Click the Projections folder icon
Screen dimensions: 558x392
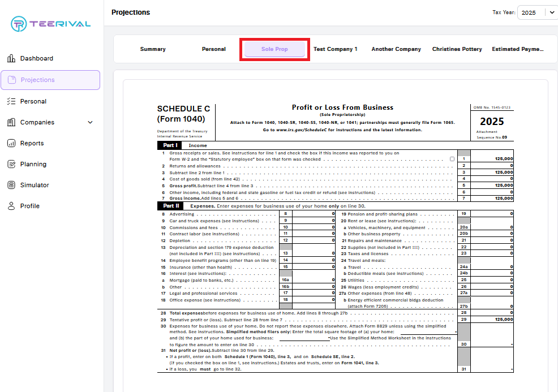[x=12, y=80]
